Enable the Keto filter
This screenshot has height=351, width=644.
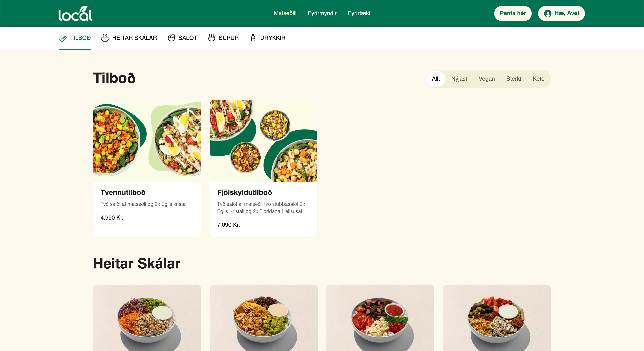pos(538,79)
